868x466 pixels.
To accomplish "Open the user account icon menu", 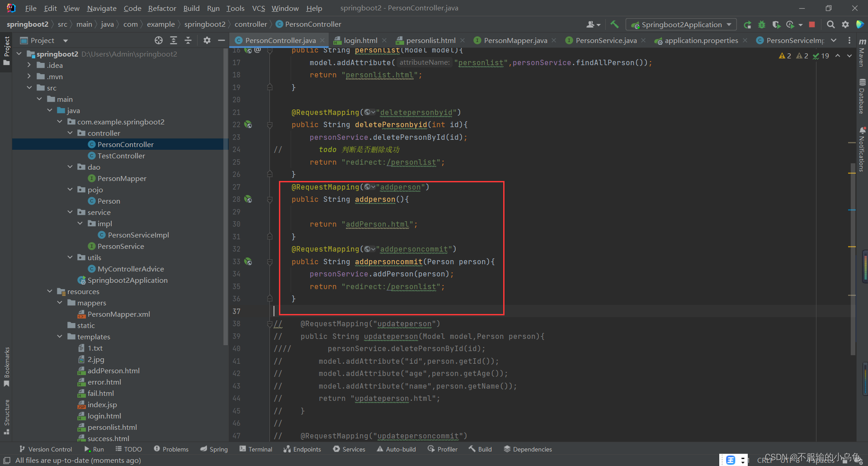I will tap(593, 24).
